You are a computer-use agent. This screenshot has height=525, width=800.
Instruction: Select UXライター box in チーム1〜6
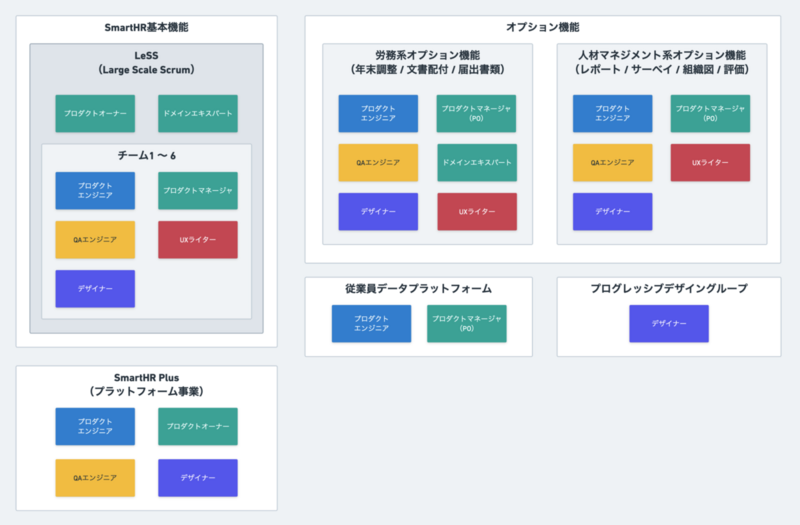click(x=198, y=240)
